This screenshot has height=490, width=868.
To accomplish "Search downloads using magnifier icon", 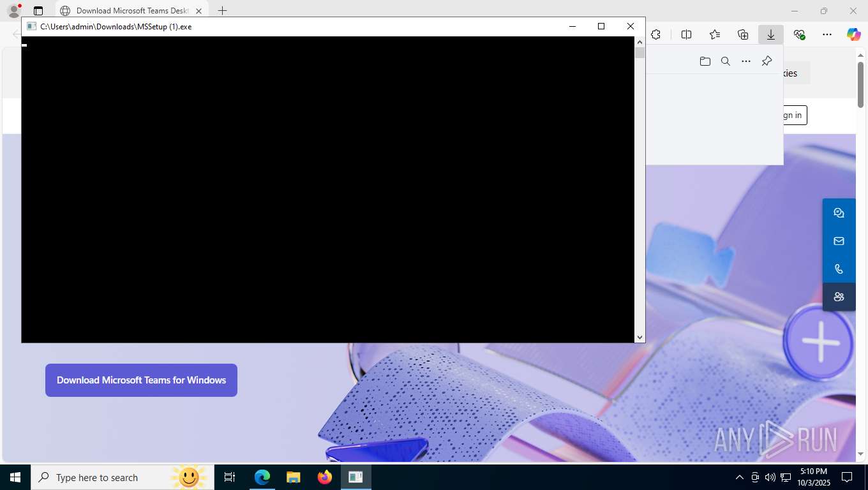I will (726, 61).
